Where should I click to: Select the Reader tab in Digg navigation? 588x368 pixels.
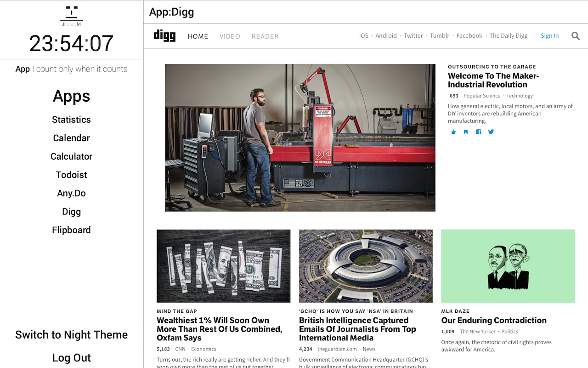tap(265, 36)
